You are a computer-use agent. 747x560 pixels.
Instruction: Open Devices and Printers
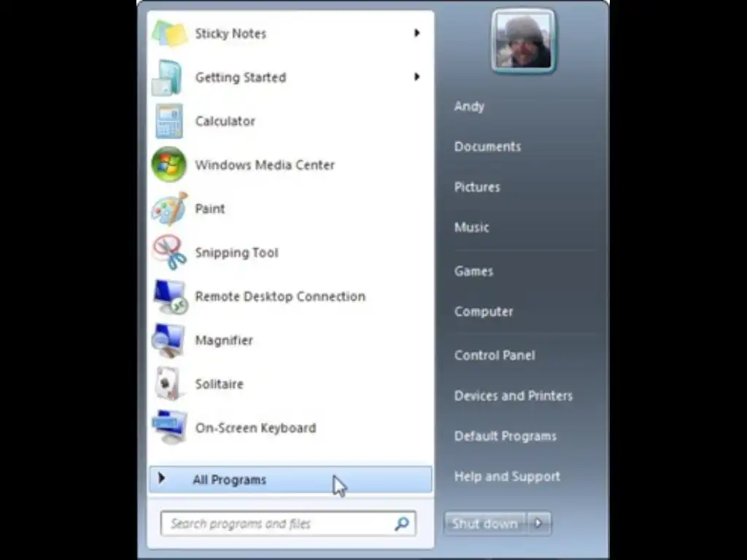[513, 396]
